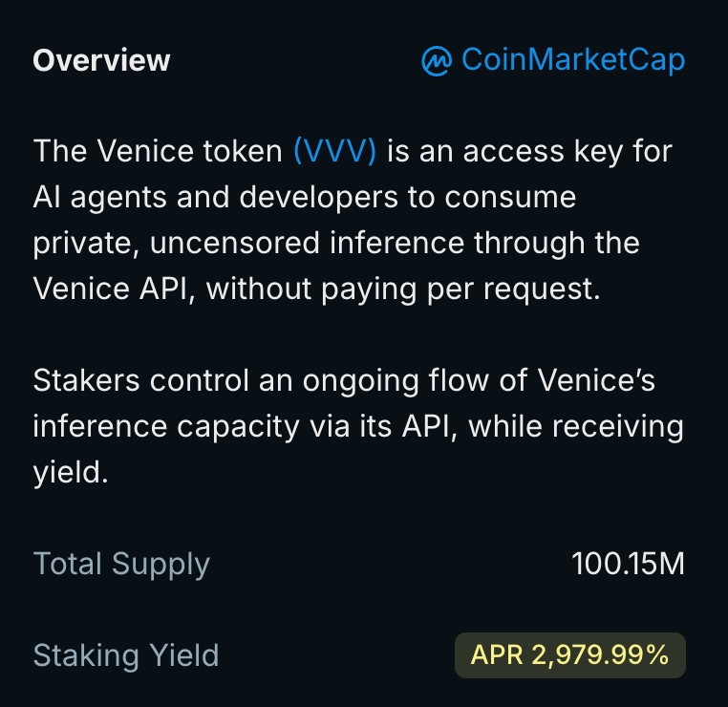Click 'private, uncensored inference through the' line

pyautogui.click(x=336, y=244)
